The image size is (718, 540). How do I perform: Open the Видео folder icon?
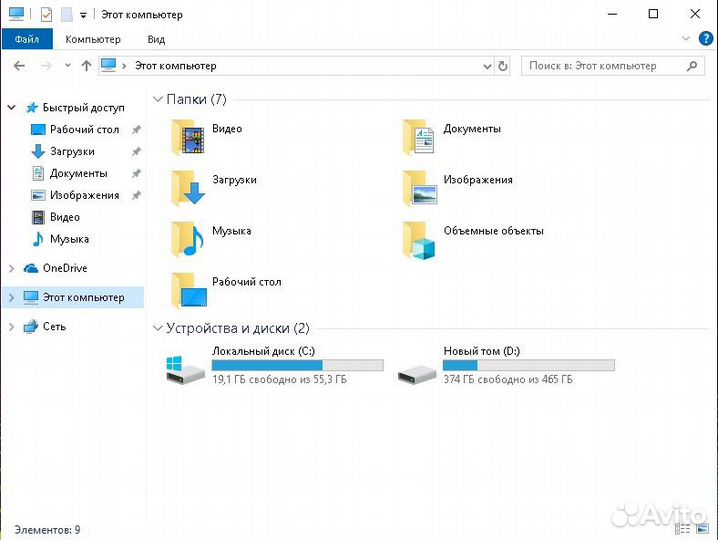tap(188, 137)
